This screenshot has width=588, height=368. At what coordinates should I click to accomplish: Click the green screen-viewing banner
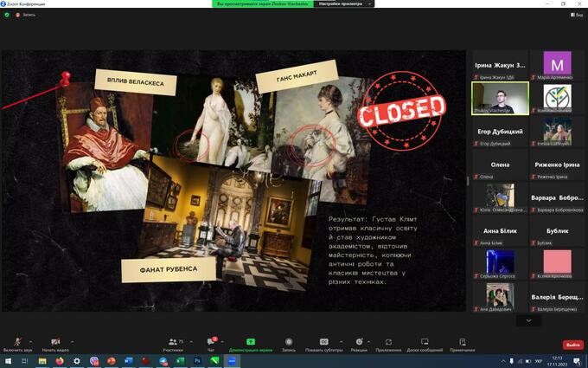point(263,3)
